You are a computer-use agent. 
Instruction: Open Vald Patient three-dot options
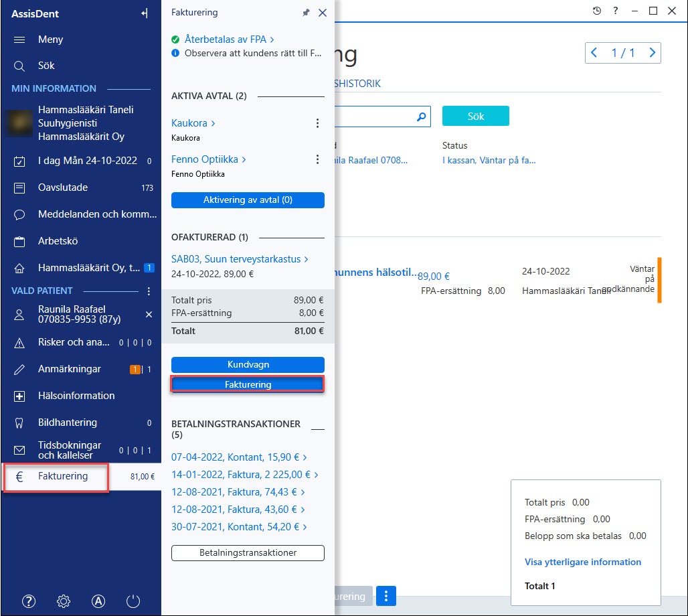(149, 291)
